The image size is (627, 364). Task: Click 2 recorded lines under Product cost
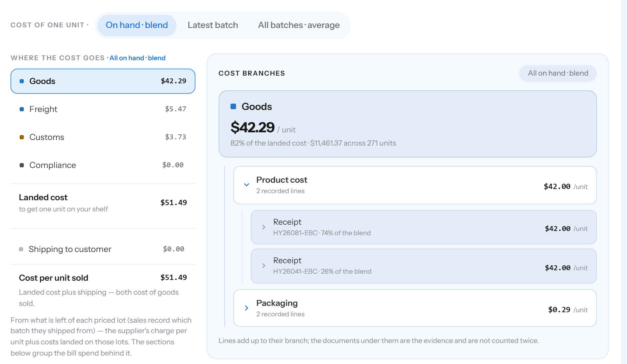(x=280, y=191)
